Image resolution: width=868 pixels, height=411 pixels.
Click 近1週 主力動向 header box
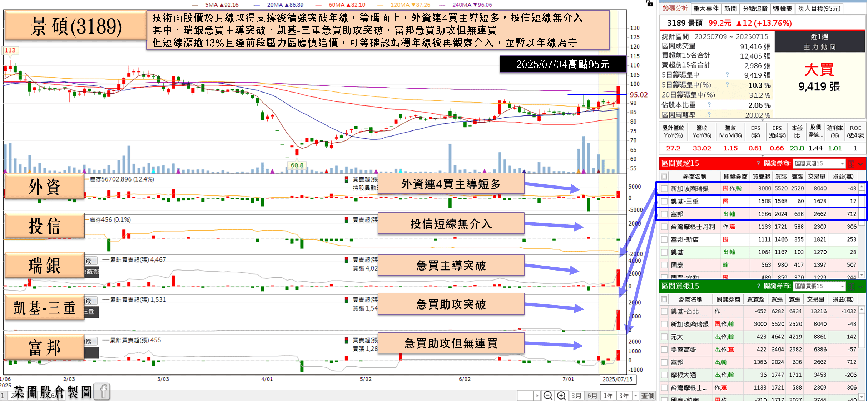[819, 42]
